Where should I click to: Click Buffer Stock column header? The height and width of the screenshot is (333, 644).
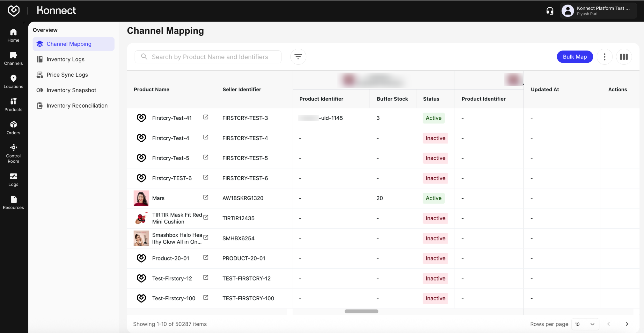tap(392, 99)
